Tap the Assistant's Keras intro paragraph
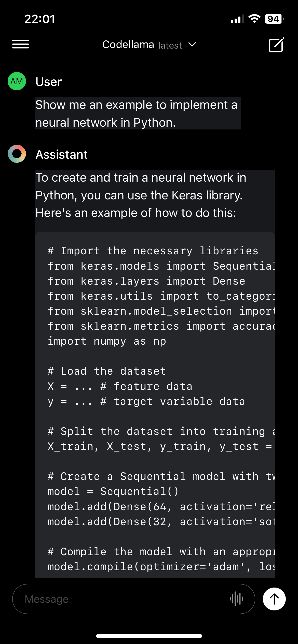This screenshot has height=644, width=298. click(x=141, y=195)
